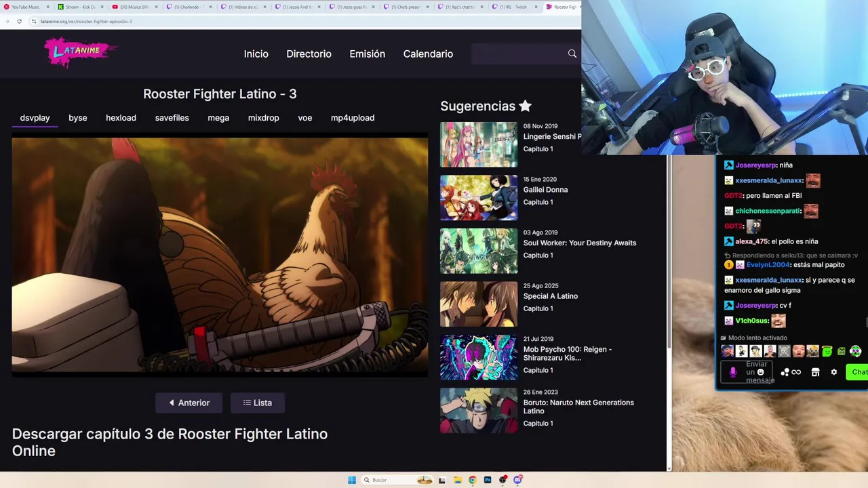The height and width of the screenshot is (488, 868).
Task: Click the Latanime logo
Action: pyautogui.click(x=81, y=52)
